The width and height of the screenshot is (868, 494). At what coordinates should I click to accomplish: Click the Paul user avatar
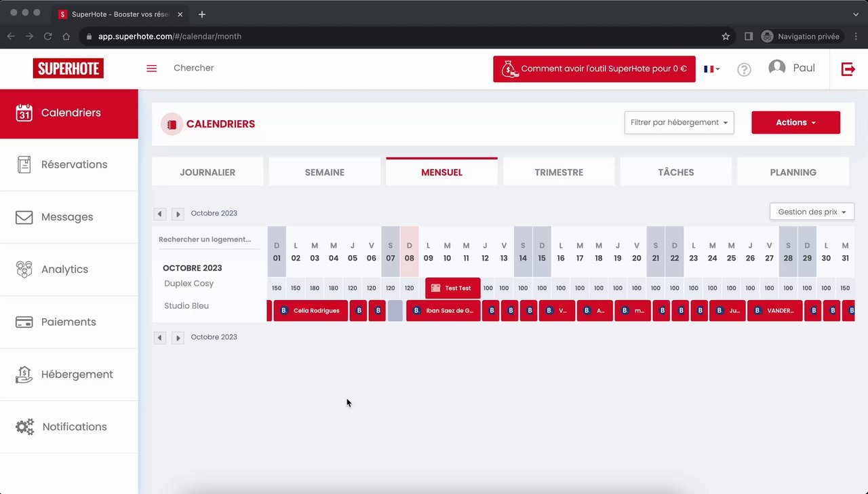(777, 67)
